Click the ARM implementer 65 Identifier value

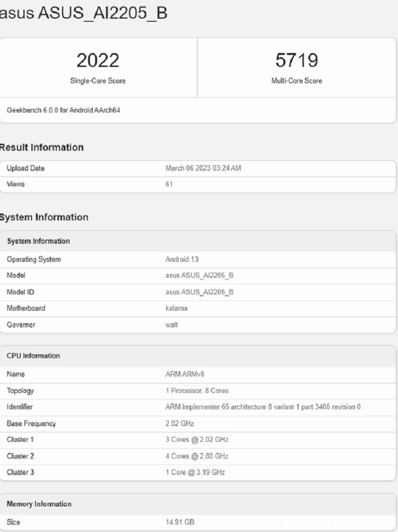click(263, 407)
